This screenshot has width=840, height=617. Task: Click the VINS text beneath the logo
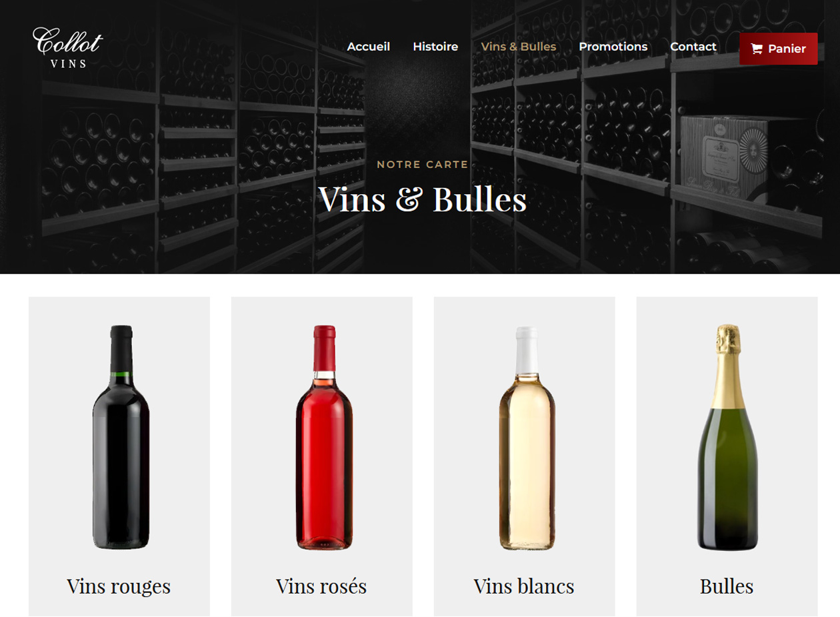69,64
